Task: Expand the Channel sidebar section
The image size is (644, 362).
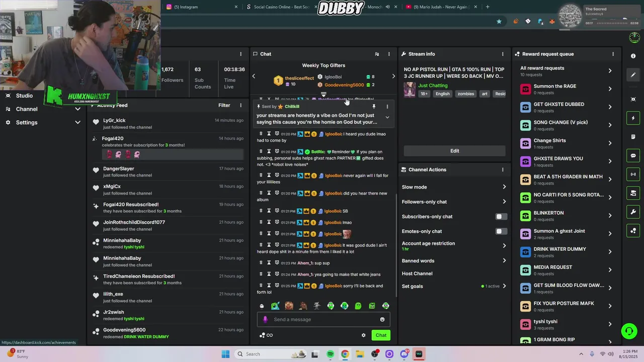Action: pyautogui.click(x=77, y=109)
